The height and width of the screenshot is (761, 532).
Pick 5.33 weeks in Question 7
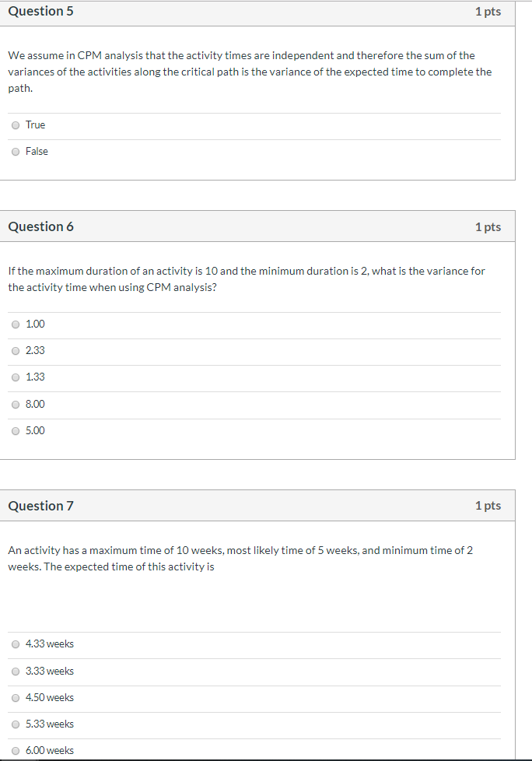16,724
